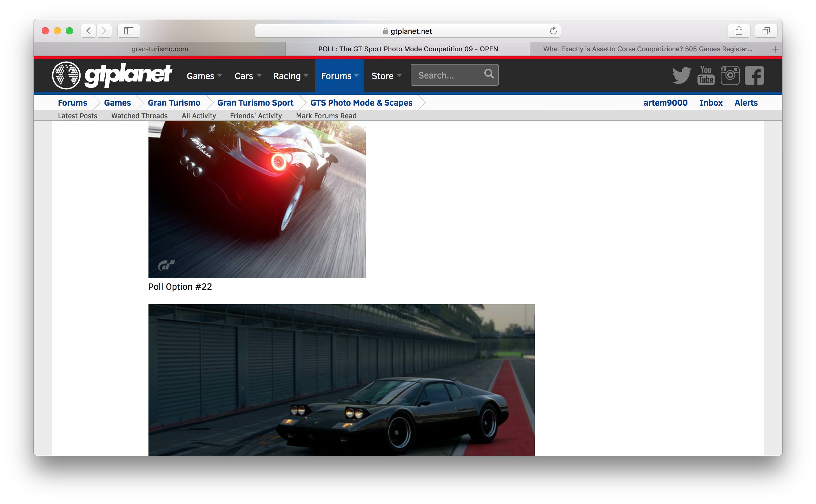Open GTPlanet Instagram icon
This screenshot has width=816, height=504.
(x=730, y=75)
